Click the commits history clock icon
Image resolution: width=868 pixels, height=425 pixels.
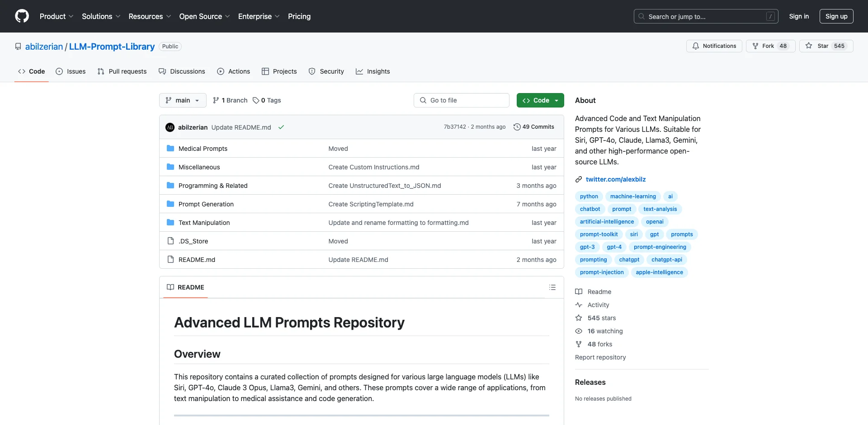coord(517,127)
